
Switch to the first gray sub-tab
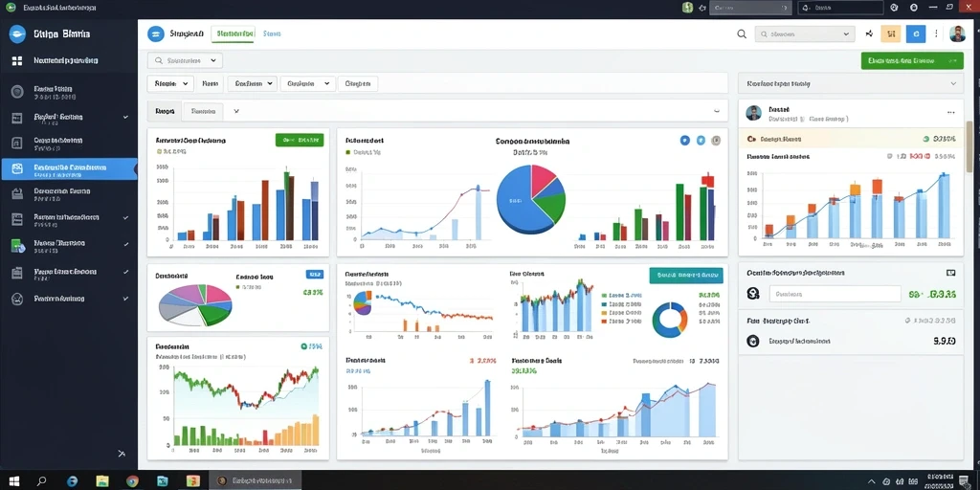[x=165, y=111]
